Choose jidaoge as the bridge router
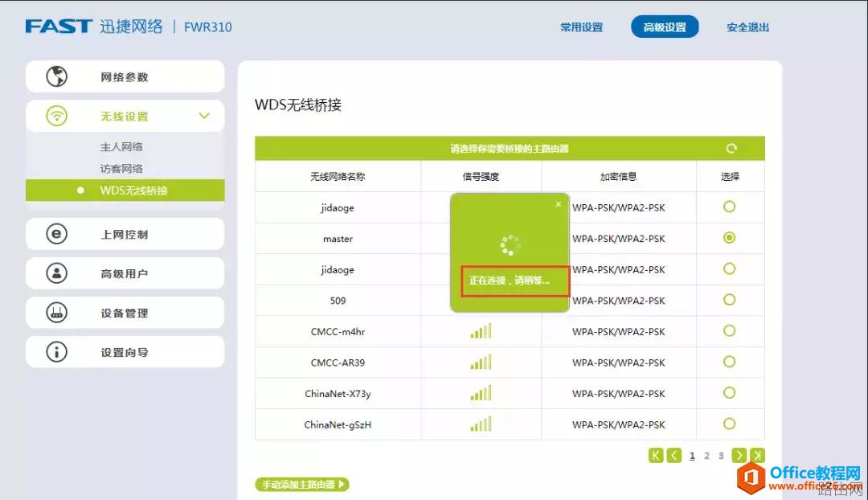 [x=730, y=207]
